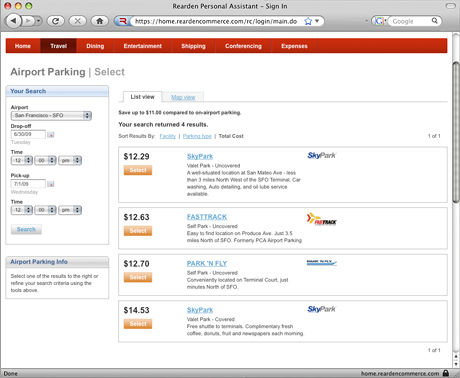Click into the Google search box

tap(409, 21)
